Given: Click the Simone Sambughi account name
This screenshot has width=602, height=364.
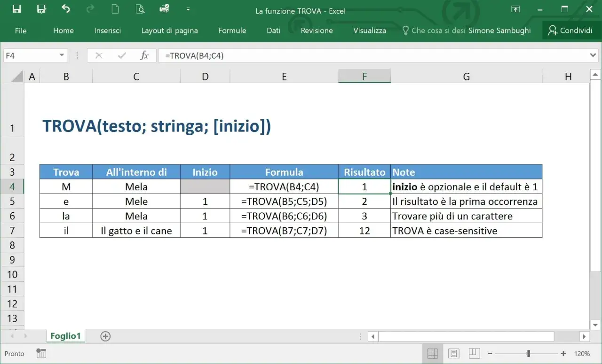Looking at the screenshot, I should (x=499, y=31).
